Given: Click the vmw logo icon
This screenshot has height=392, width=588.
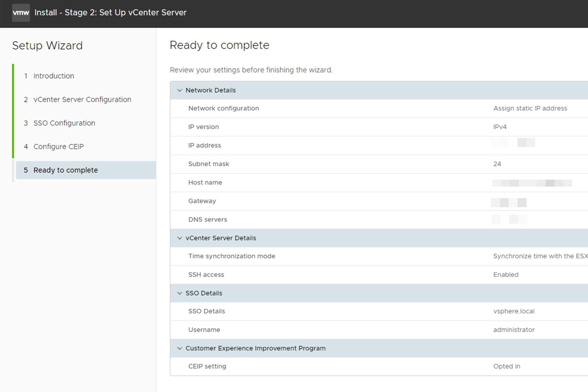Looking at the screenshot, I should coord(21,13).
